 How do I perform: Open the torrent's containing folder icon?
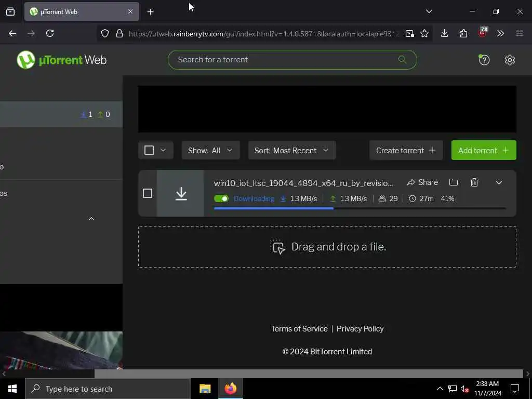pyautogui.click(x=453, y=182)
